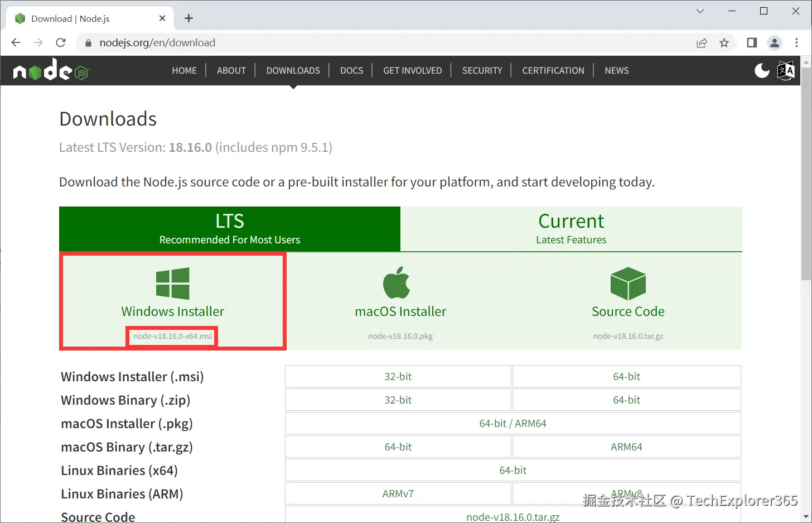Open the browser side panel
Image resolution: width=812 pixels, height=523 pixels.
[752, 43]
